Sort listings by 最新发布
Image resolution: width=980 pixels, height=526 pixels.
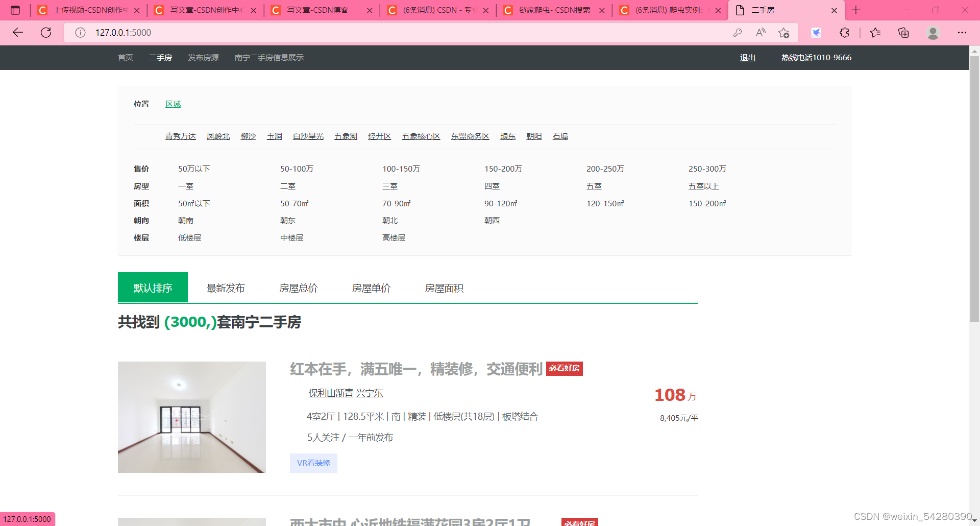click(226, 288)
